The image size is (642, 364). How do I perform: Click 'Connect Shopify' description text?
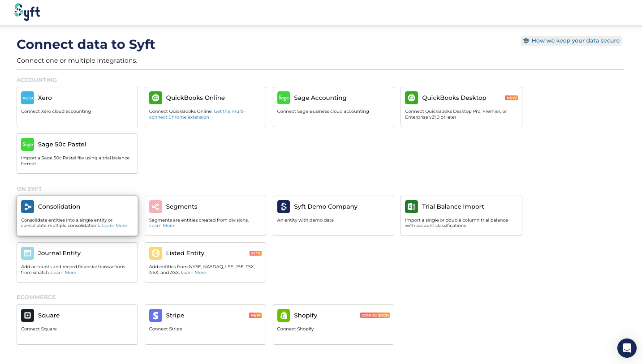pyautogui.click(x=296, y=329)
